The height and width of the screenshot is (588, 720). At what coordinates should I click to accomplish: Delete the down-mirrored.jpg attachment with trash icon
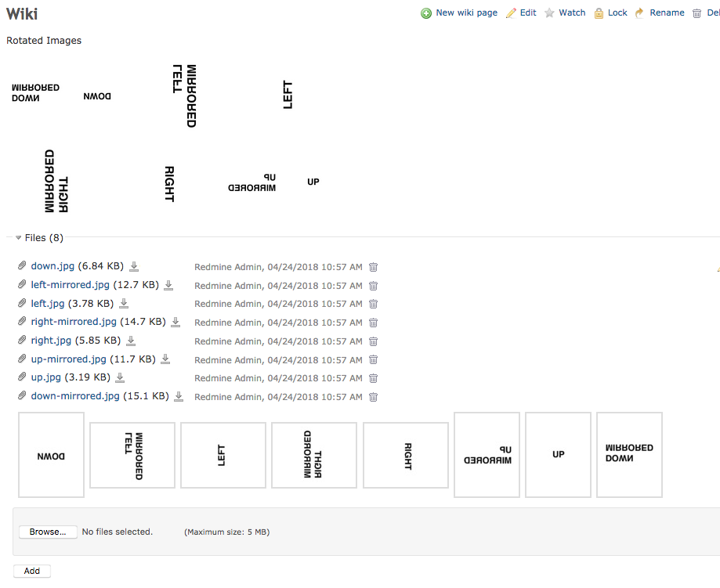coord(373,397)
